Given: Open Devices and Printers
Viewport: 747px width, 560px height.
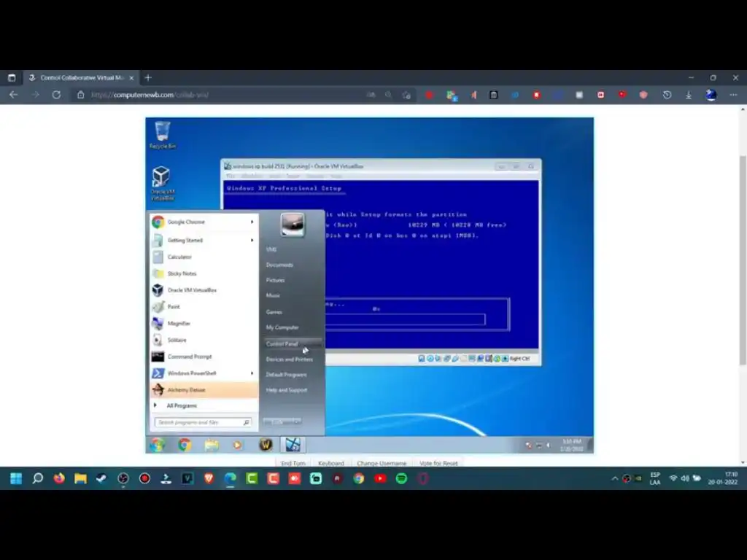Looking at the screenshot, I should 290,359.
